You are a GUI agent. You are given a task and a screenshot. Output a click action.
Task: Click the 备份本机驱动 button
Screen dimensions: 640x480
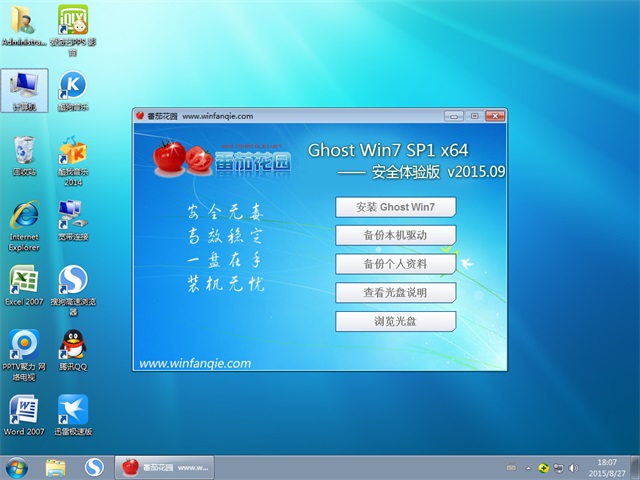[395, 236]
